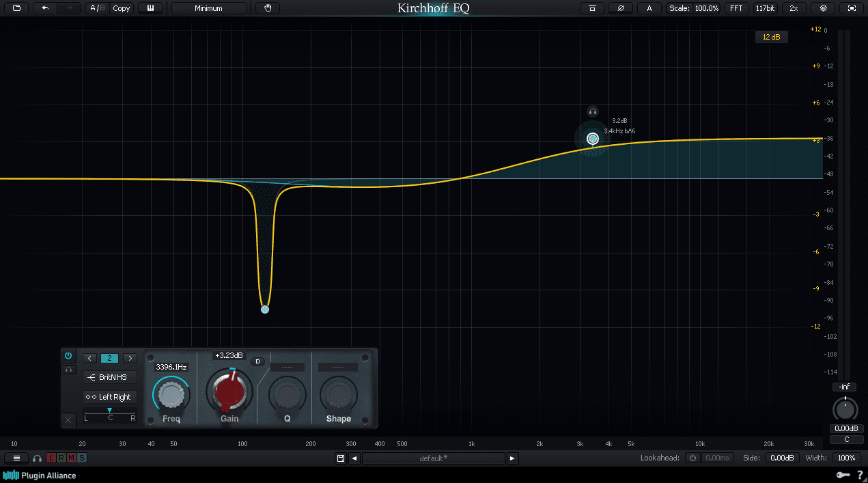Screen dimensions: 868x483
Task: Load the next preset
Action: 513,458
